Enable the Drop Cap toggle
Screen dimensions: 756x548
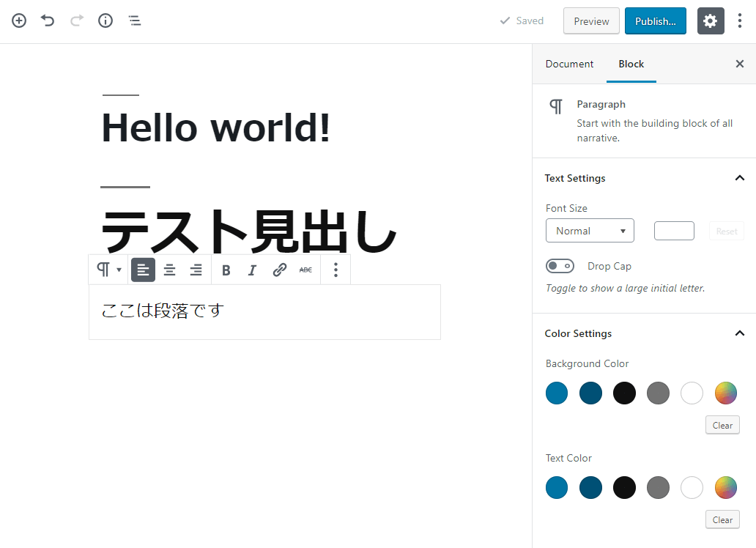560,266
